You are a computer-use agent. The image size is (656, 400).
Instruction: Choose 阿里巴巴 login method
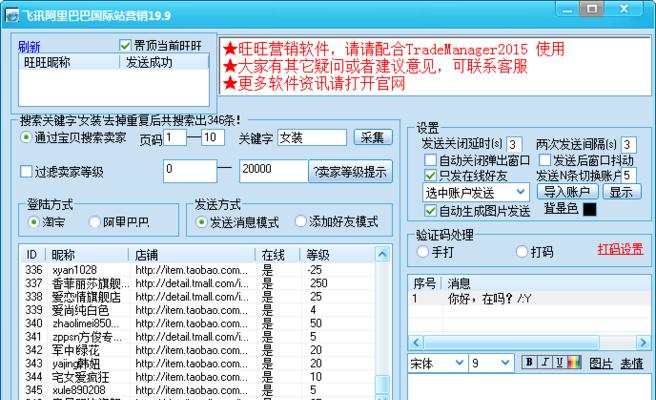click(95, 222)
